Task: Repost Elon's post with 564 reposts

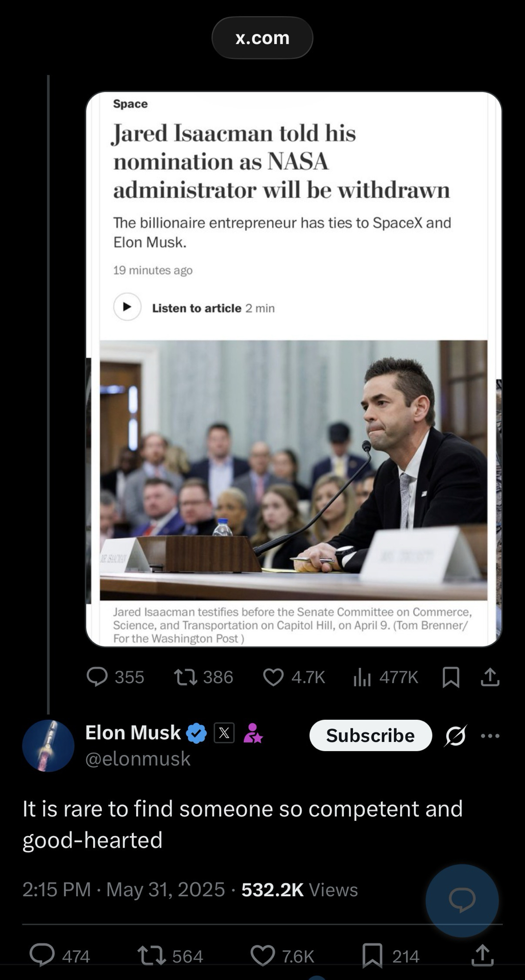Action: (152, 955)
